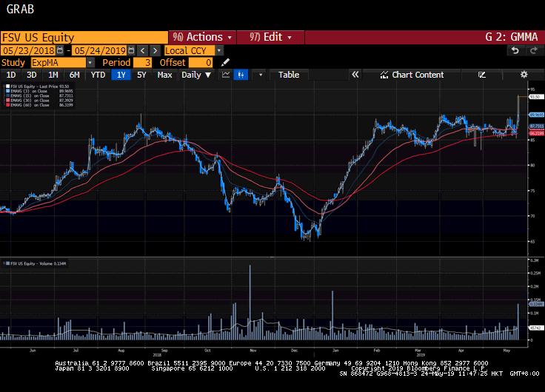Select the 6M time range
545x392 pixels.
pos(74,75)
